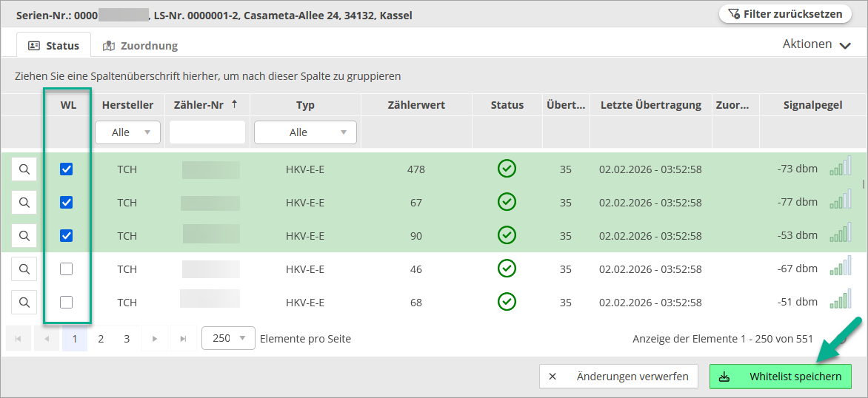Expand the Aktionen menu
The image size is (868, 398).
pos(816,44)
